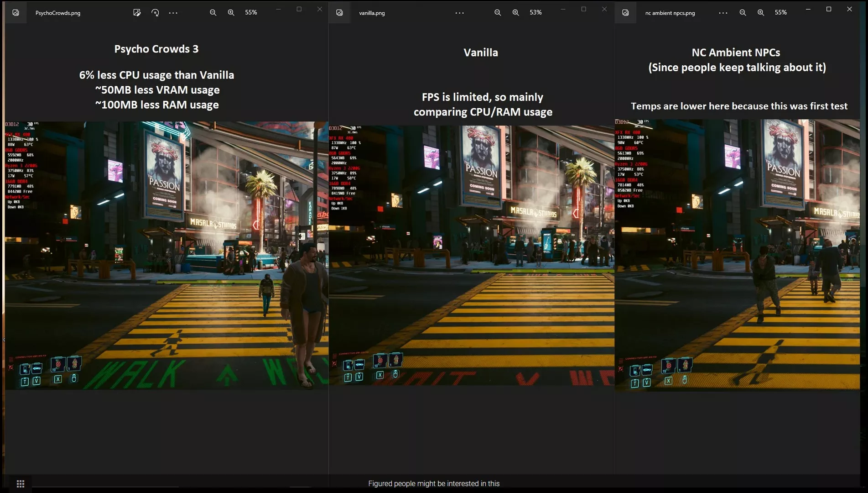Maximize the vanilla.png window
Image resolution: width=868 pixels, height=493 pixels.
tap(584, 9)
